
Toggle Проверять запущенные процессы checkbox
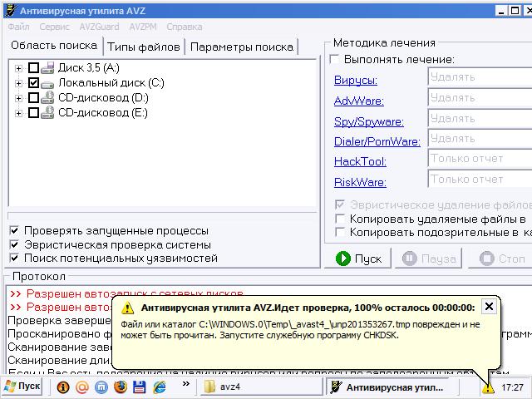(x=14, y=231)
